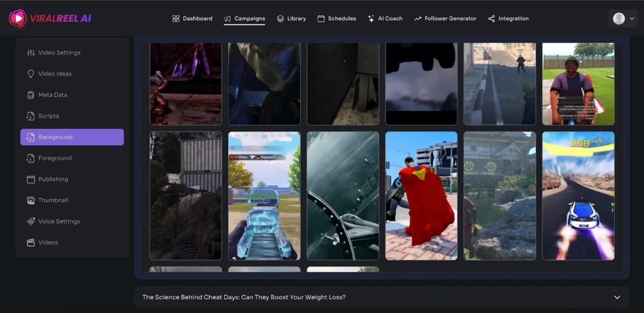The height and width of the screenshot is (313, 644).
Task: Click the Voice Settings waveform icon
Action: click(31, 221)
